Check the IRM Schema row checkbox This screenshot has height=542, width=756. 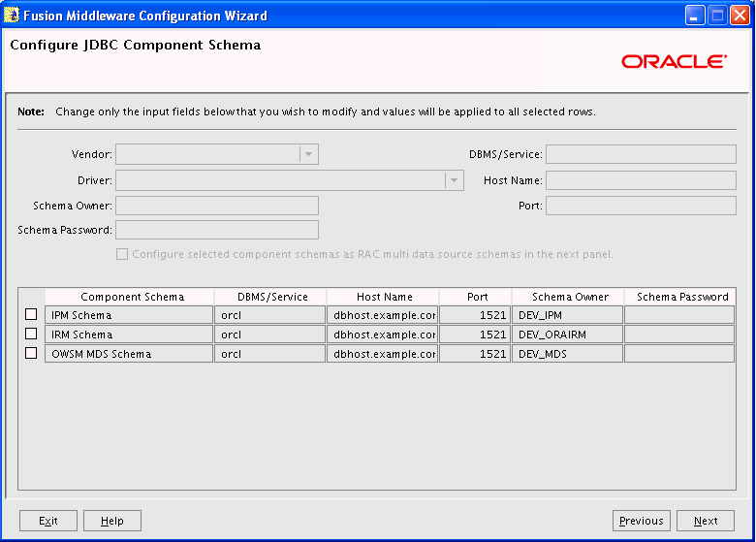[31, 334]
